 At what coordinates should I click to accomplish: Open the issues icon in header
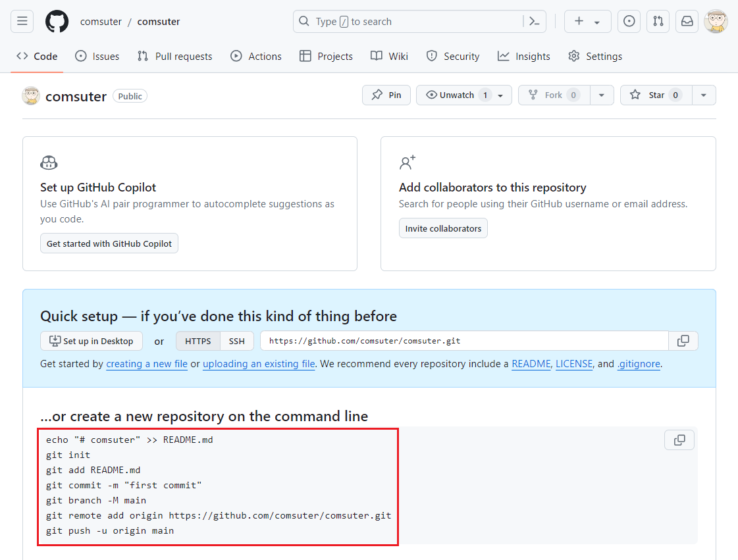(x=629, y=22)
